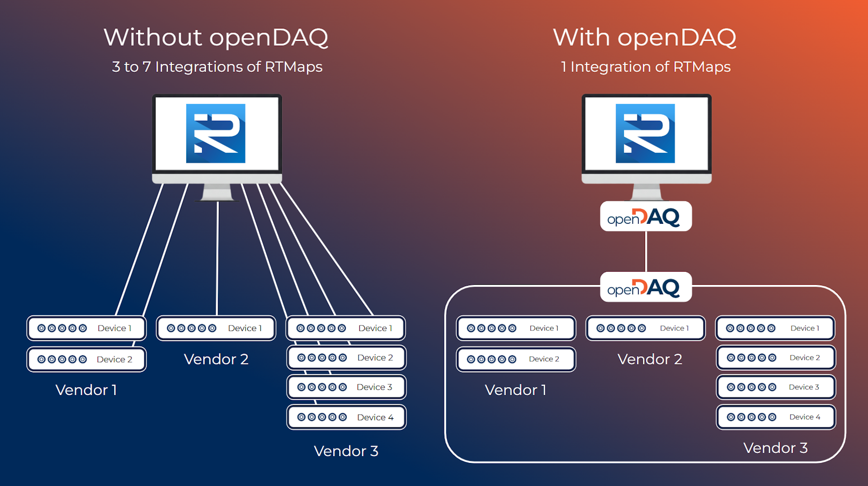Viewport: 868px width, 486px height.
Task: Click the upper openDAQ logo badge
Action: coord(646,217)
